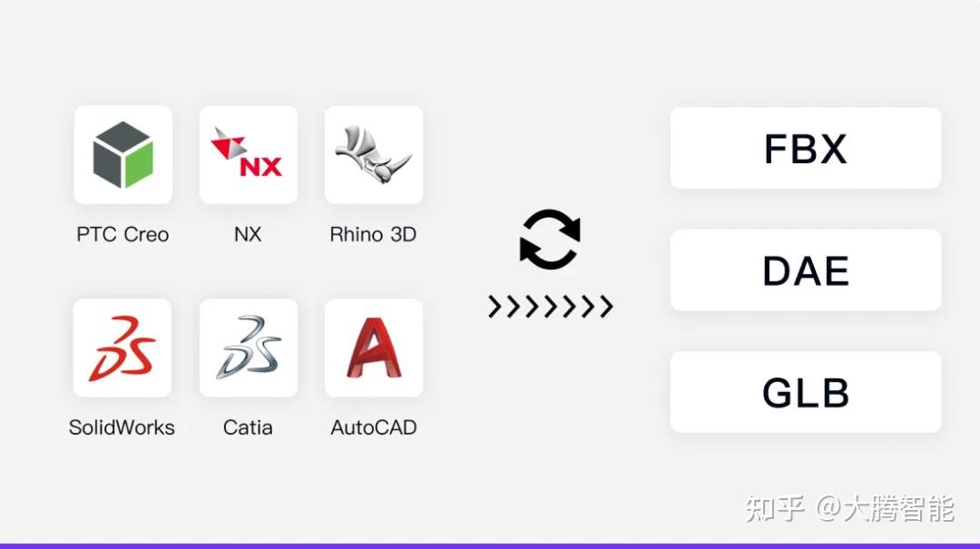This screenshot has width=980, height=549.
Task: Choose the red SolidWorks icon
Action: [122, 348]
